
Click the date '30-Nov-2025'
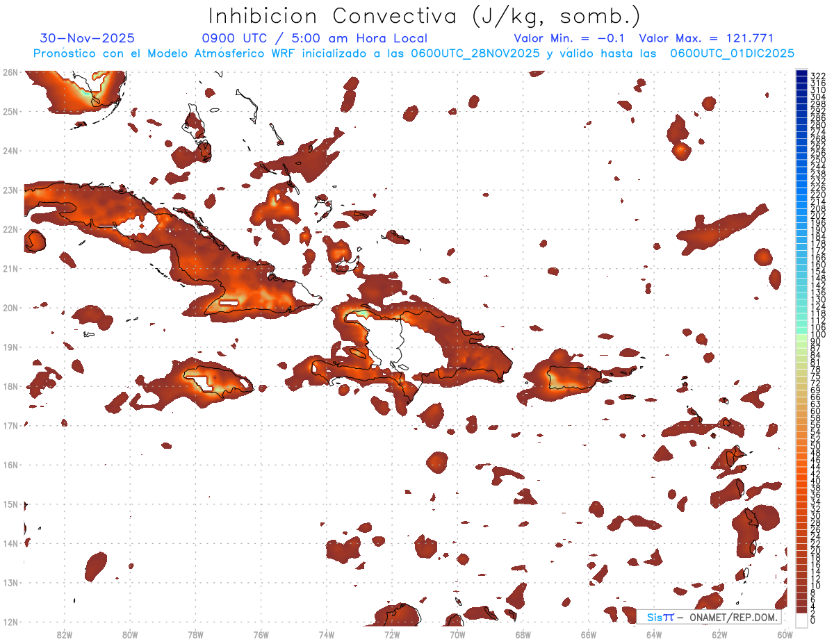88,38
